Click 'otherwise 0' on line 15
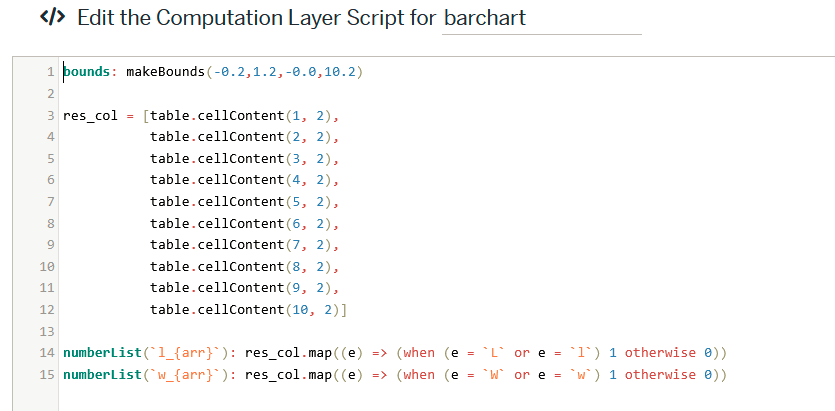This screenshot has height=411, width=835. point(668,375)
